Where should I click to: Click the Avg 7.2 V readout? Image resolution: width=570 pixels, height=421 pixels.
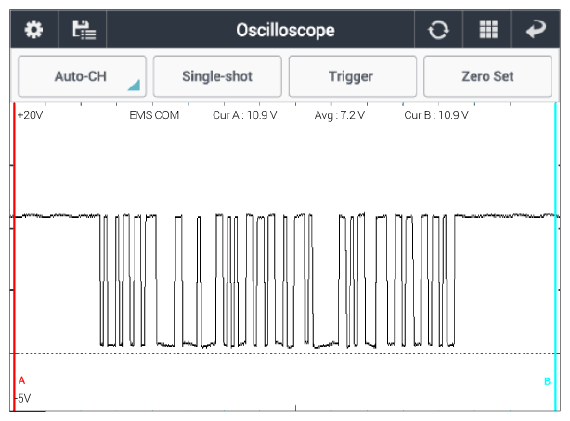click(340, 115)
